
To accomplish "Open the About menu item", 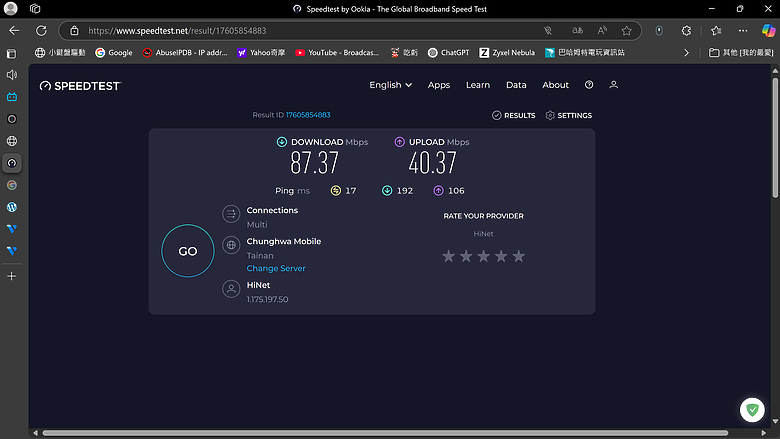I will tap(556, 85).
